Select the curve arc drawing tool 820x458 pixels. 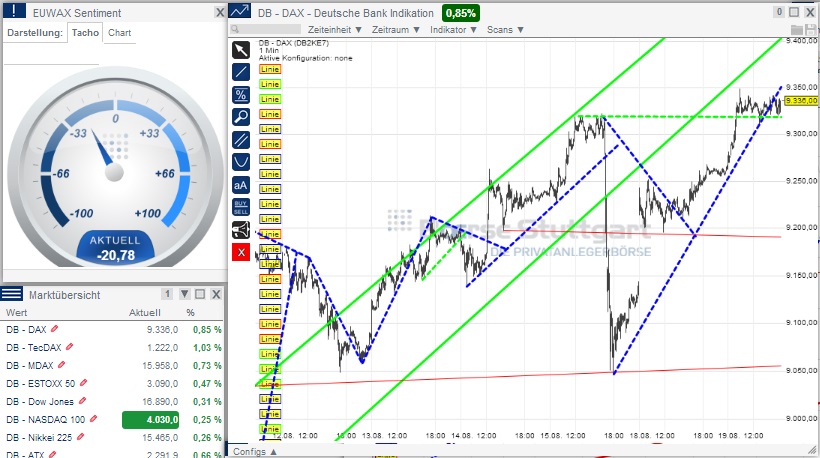pyautogui.click(x=241, y=162)
